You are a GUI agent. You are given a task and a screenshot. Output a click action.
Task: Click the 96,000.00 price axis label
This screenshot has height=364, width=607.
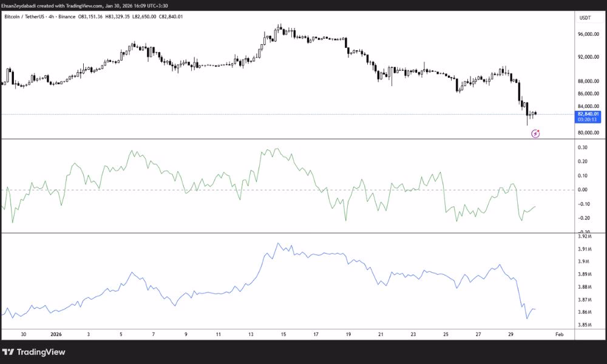(588, 35)
